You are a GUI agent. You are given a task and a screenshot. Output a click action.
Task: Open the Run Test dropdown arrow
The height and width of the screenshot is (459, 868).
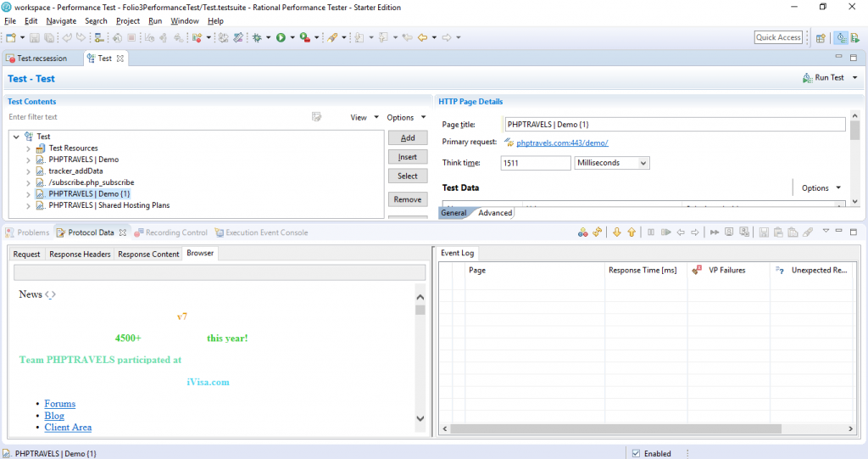click(x=854, y=77)
